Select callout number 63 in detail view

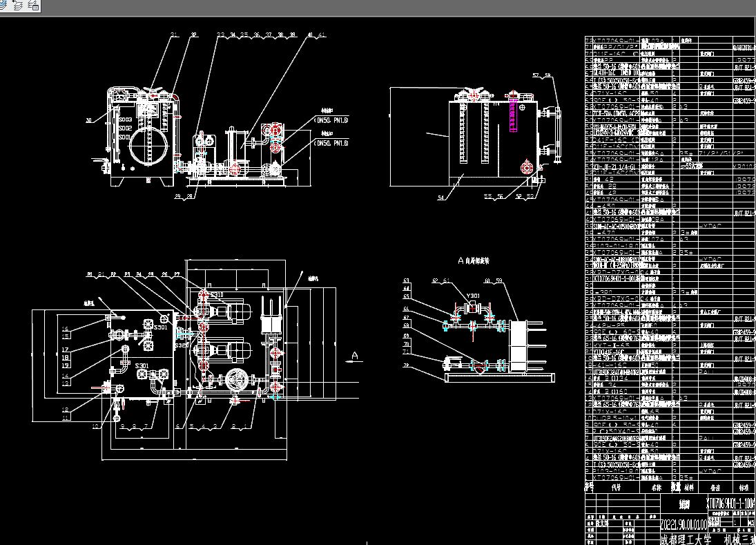406,280
